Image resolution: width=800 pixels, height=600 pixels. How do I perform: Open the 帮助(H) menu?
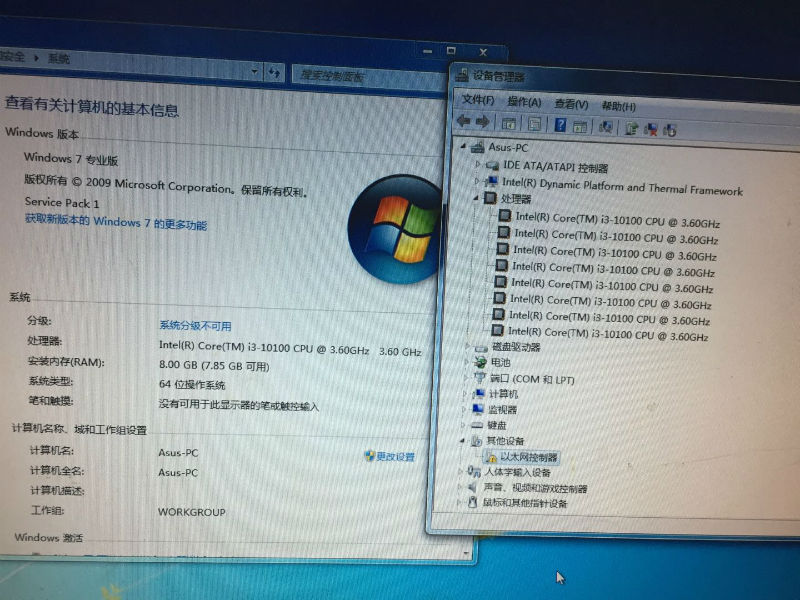coord(618,106)
